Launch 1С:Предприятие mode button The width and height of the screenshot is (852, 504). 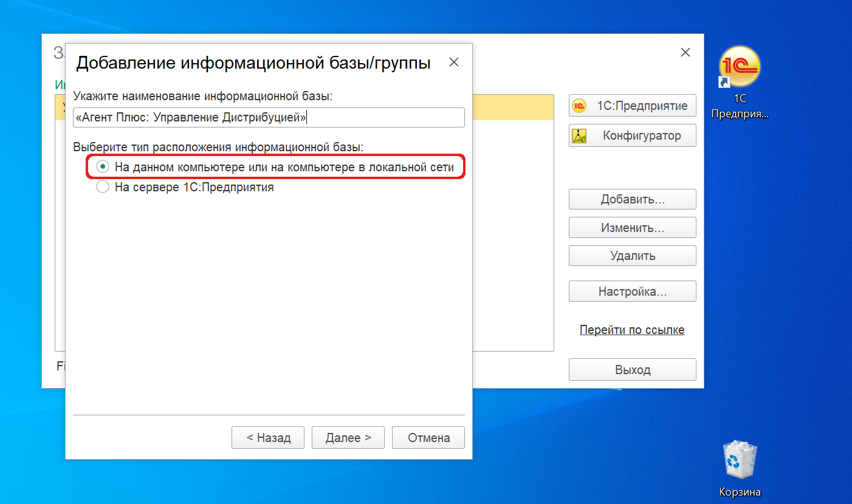[633, 106]
